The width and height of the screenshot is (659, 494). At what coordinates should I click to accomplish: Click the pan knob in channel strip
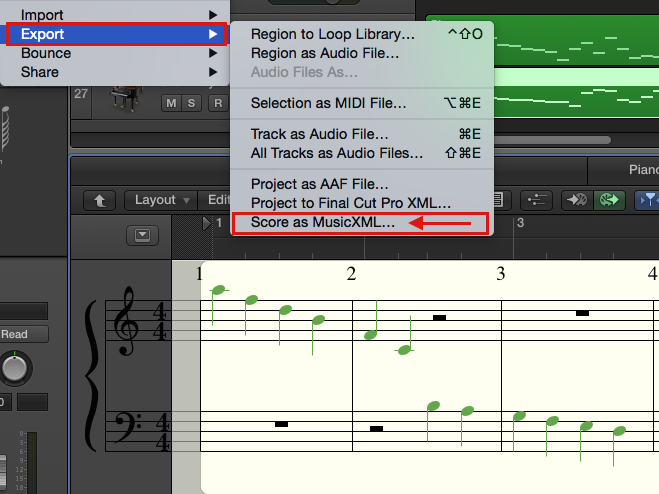(x=15, y=368)
